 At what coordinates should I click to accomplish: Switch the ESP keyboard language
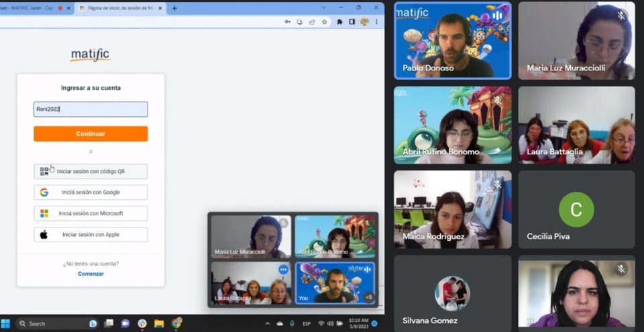[307, 324]
